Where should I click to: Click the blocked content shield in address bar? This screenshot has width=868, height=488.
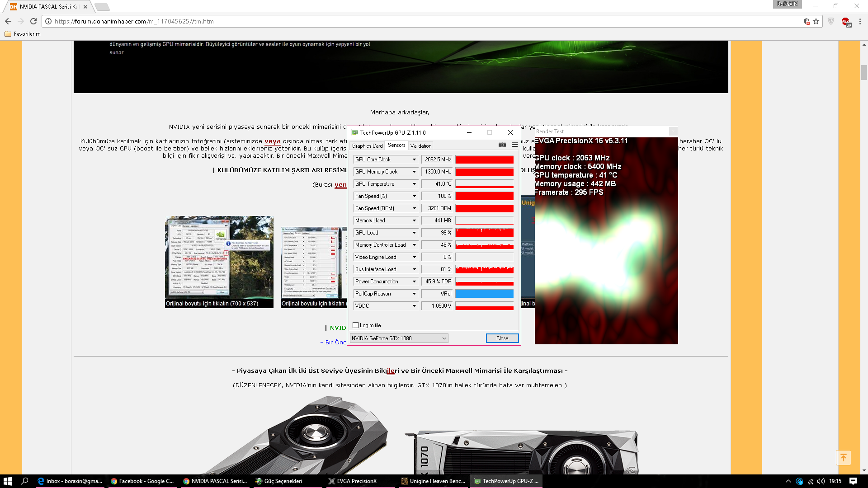(x=807, y=21)
